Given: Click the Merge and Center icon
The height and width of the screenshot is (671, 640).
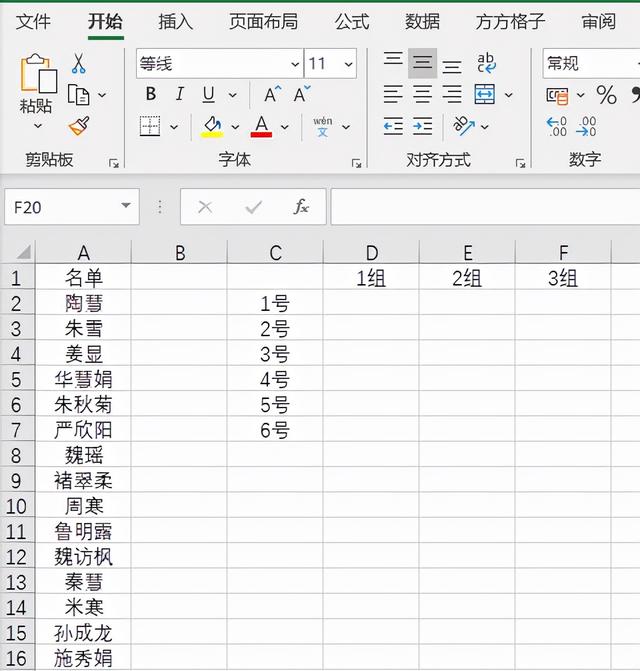Looking at the screenshot, I should pyautogui.click(x=485, y=95).
